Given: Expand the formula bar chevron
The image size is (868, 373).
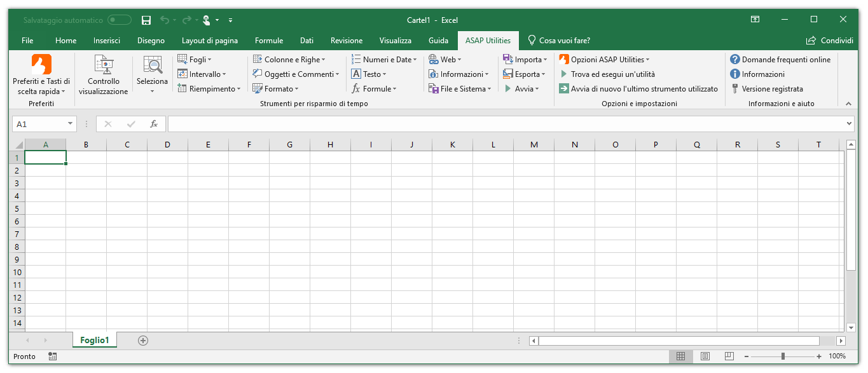Looking at the screenshot, I should pyautogui.click(x=850, y=124).
